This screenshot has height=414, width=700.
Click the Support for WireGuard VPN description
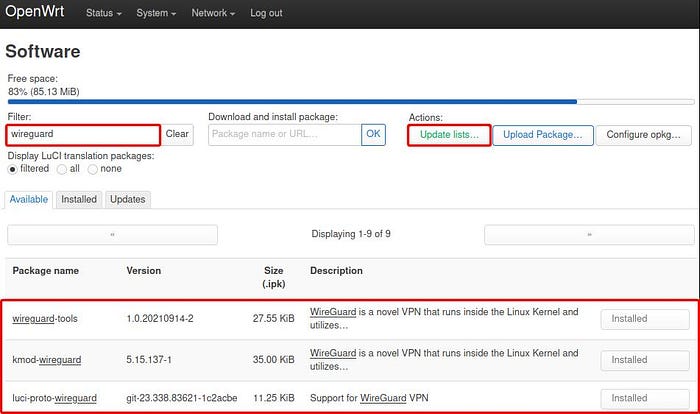369,398
